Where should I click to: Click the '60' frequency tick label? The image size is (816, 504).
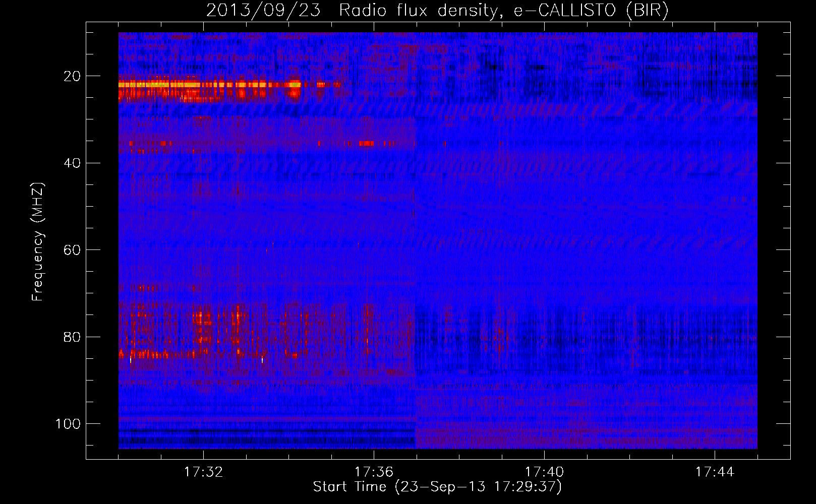tap(73, 250)
